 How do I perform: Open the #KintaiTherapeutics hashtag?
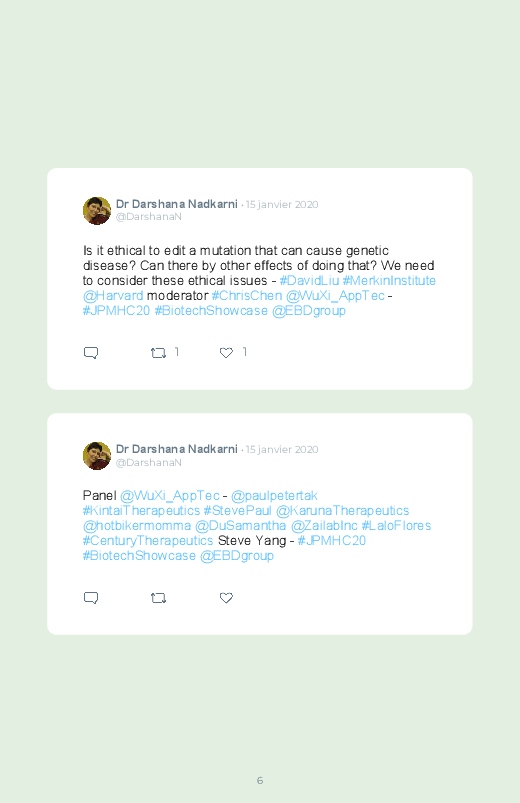coord(141,511)
